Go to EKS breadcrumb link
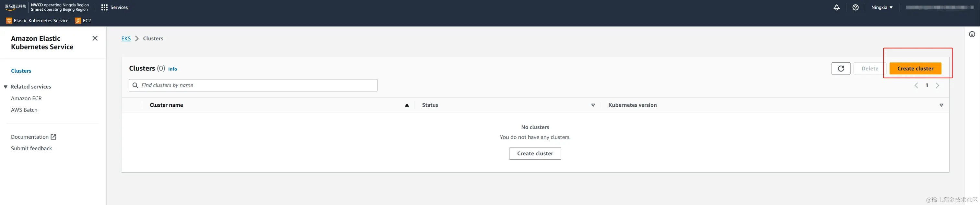The image size is (980, 205). (x=126, y=38)
